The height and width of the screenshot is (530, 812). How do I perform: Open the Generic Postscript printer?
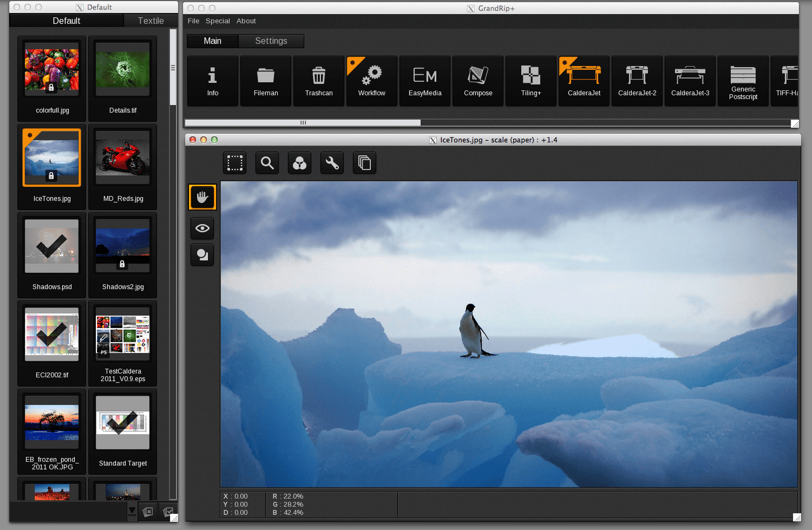point(743,81)
